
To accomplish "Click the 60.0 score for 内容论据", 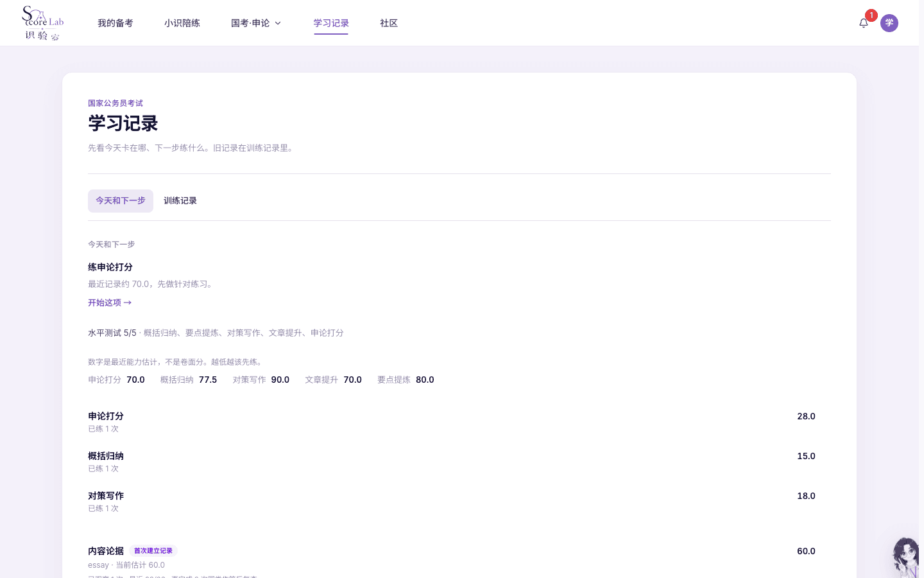I will [806, 551].
